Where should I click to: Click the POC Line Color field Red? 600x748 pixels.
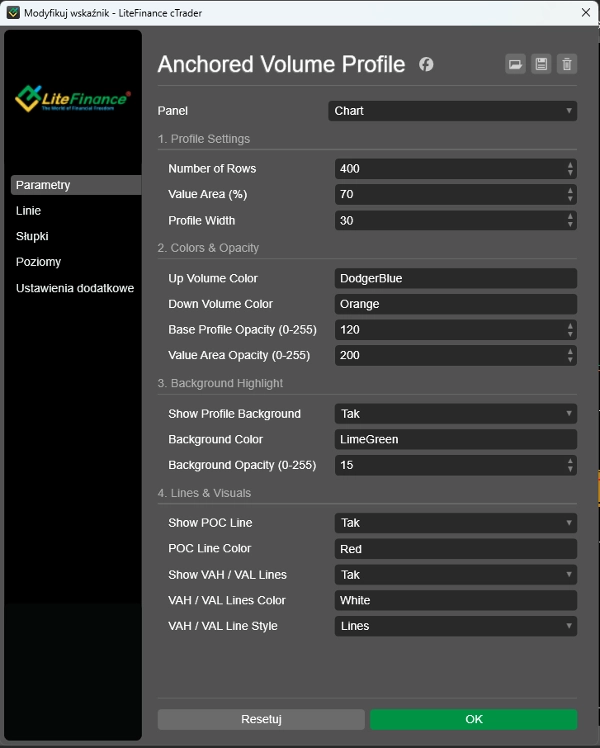pos(455,549)
